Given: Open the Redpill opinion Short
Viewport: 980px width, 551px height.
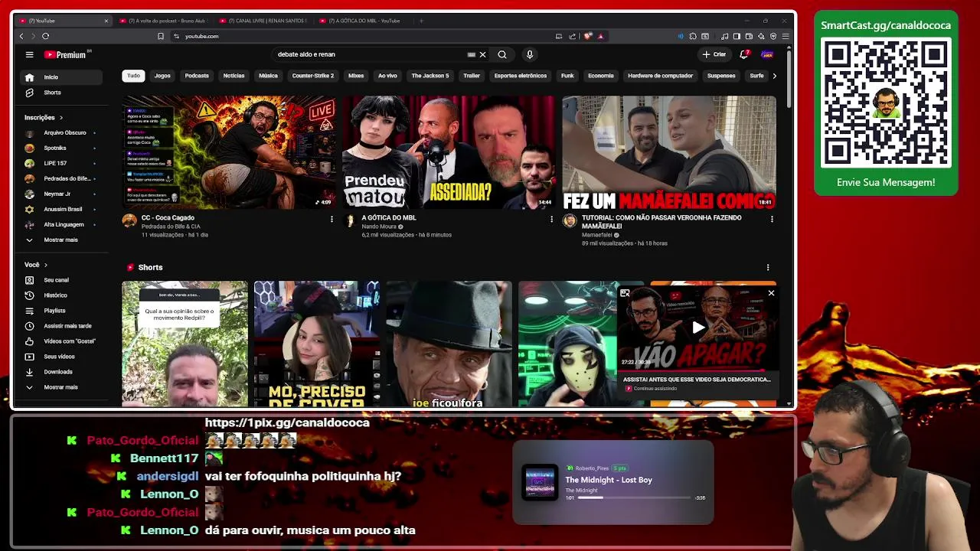Looking at the screenshot, I should tap(185, 344).
